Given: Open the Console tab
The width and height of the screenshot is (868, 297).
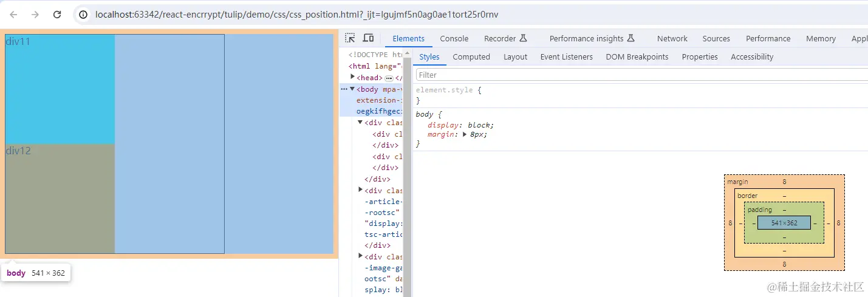Looking at the screenshot, I should tap(454, 38).
